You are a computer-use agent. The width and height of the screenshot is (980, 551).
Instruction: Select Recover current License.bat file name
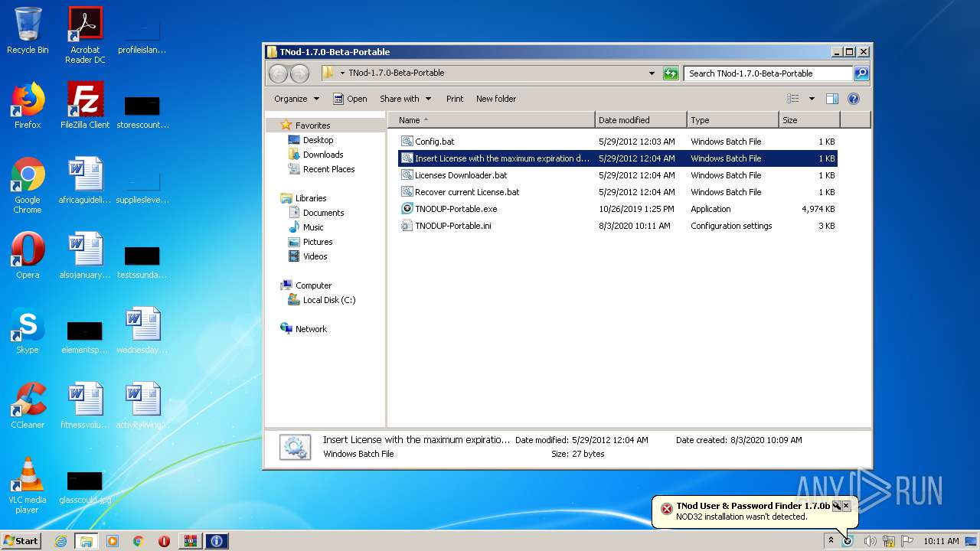coord(467,192)
